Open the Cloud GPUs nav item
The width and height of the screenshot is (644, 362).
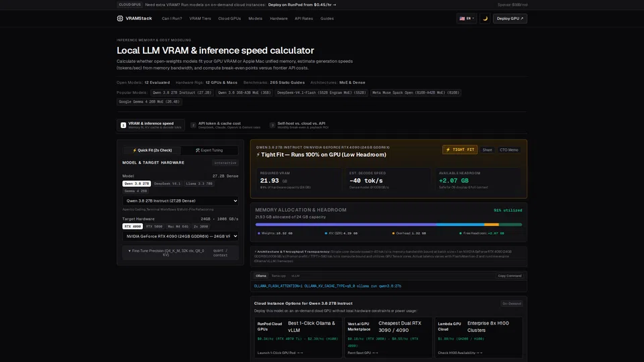click(229, 19)
